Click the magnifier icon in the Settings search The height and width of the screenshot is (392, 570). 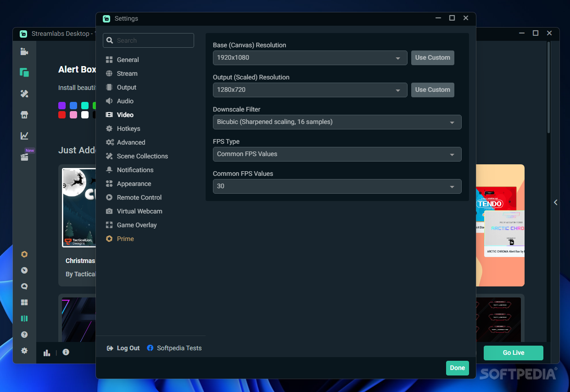coord(110,40)
